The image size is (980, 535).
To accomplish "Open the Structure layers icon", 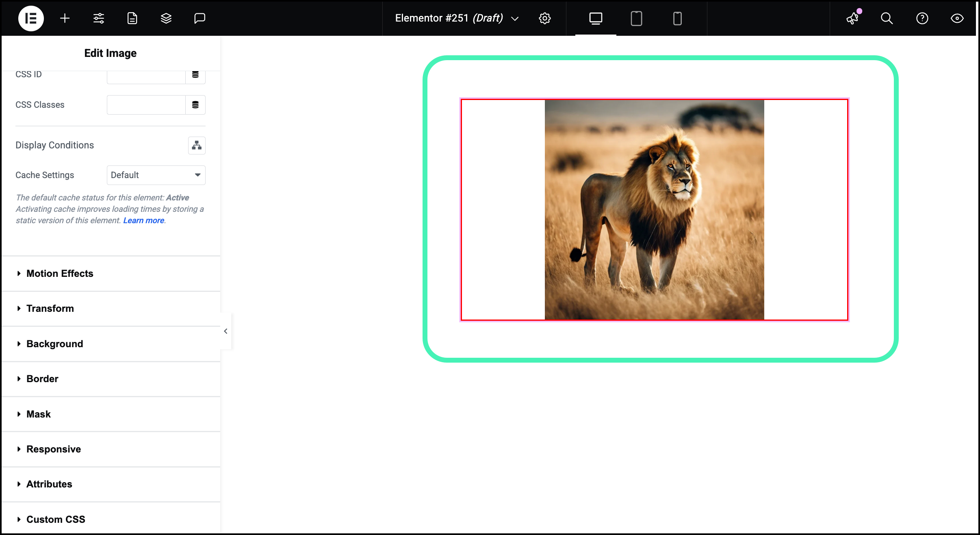I will 166,18.
